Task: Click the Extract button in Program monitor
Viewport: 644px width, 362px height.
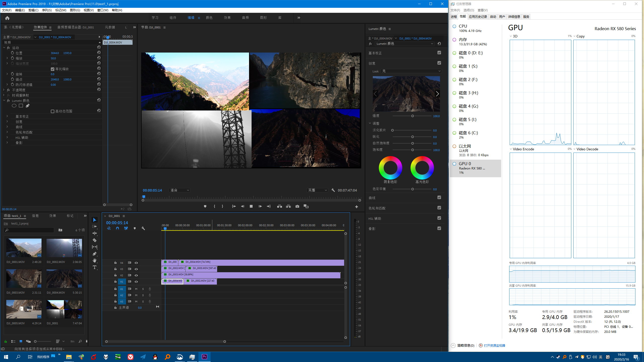Action: 289,206
